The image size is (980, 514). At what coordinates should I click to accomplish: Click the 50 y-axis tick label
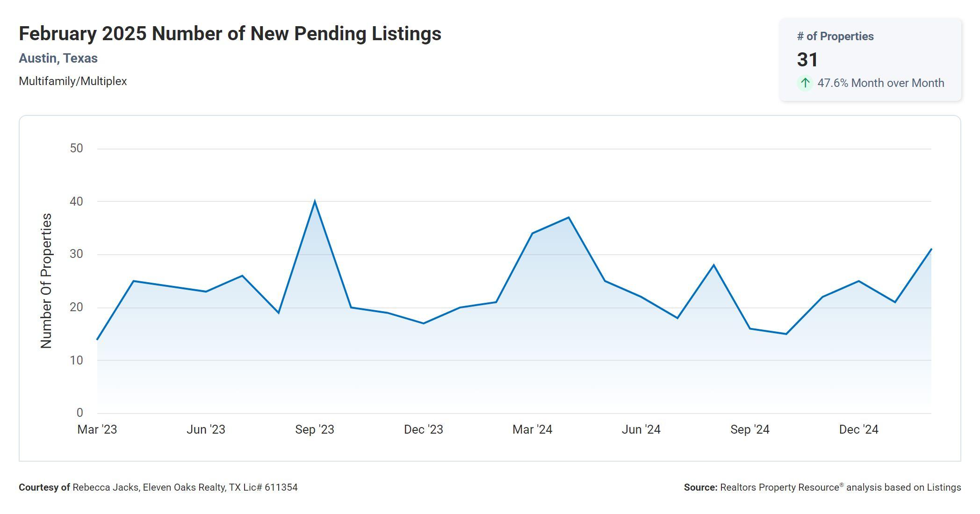click(x=76, y=149)
